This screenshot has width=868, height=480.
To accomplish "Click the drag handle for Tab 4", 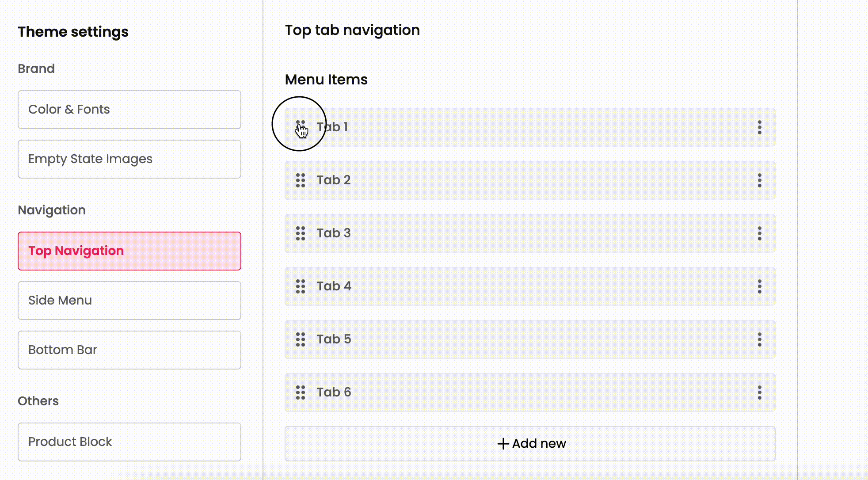I will pyautogui.click(x=301, y=286).
